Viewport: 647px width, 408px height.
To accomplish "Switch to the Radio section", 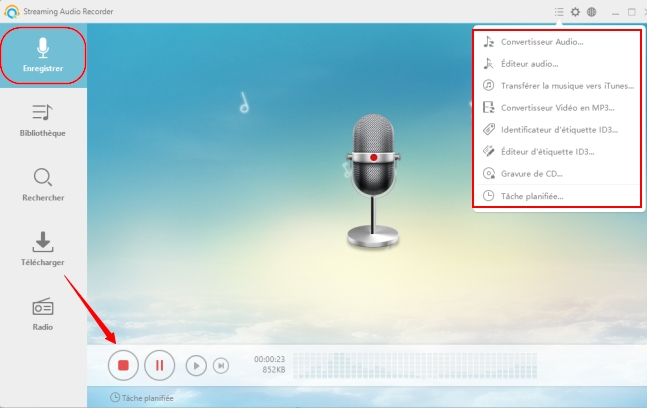I will (43, 314).
